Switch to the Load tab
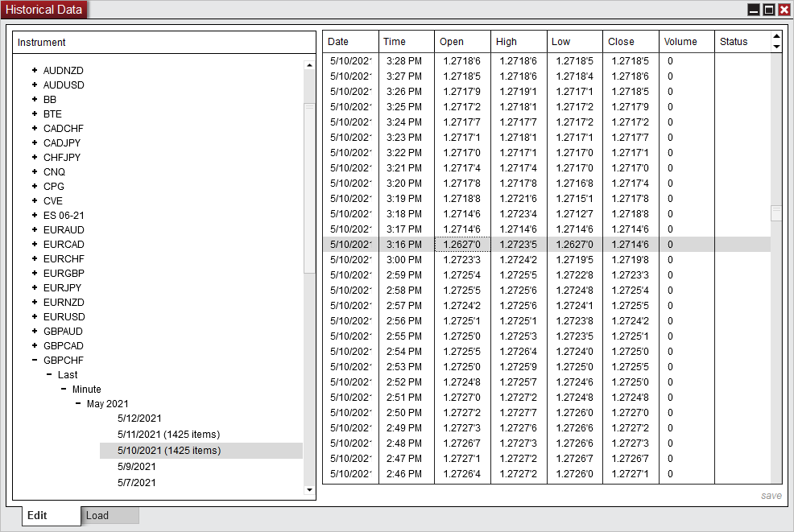 coord(110,515)
